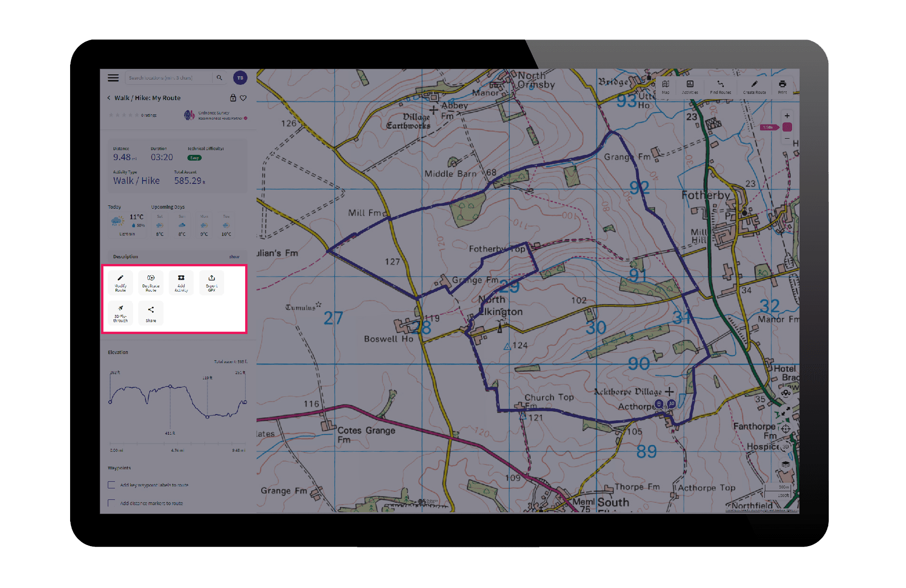Image resolution: width=906 pixels, height=588 pixels.
Task: Toggle the route privacy lock icon
Action: pyautogui.click(x=233, y=98)
